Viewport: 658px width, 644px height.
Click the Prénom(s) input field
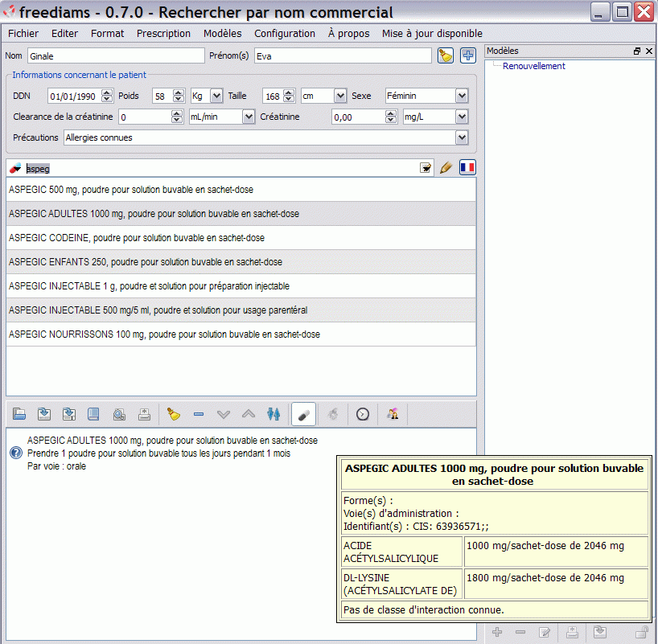pyautogui.click(x=343, y=55)
